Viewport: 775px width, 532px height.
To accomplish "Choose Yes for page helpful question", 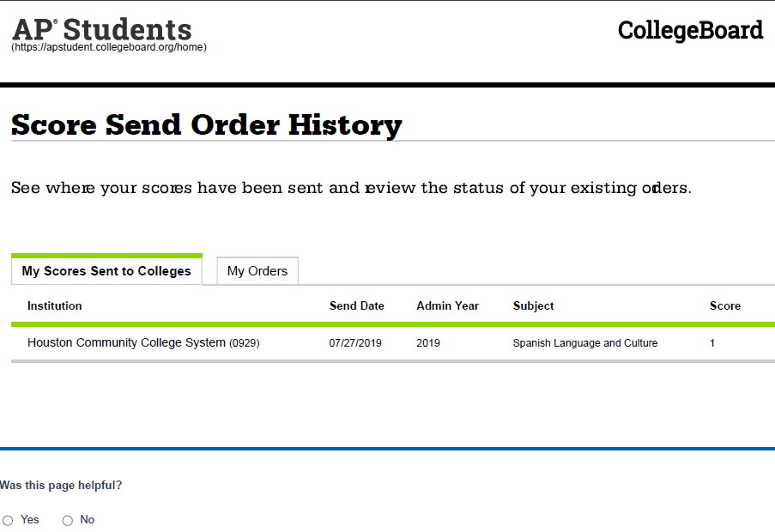I will [x=8, y=520].
